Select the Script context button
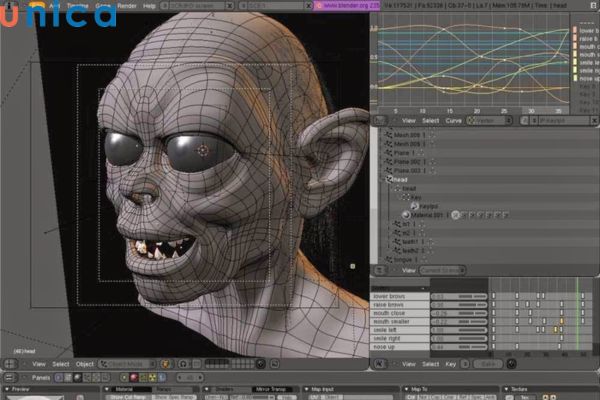Viewport: 600px width, 400px height. pos(68,378)
